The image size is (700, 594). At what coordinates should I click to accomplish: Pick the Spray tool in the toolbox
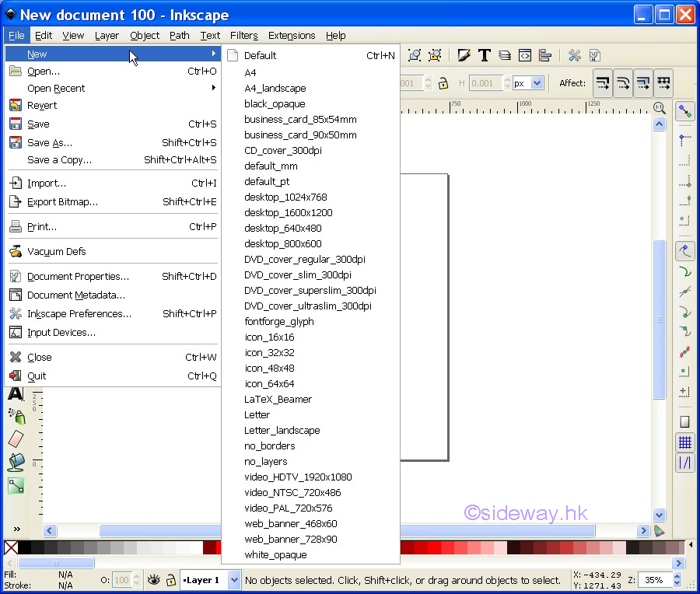pyautogui.click(x=16, y=417)
